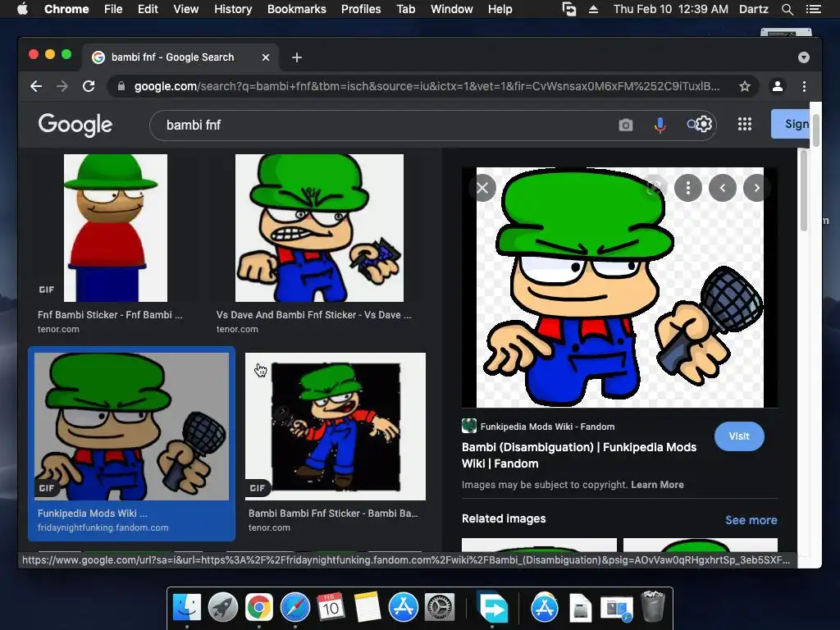Open the View menu

click(x=186, y=9)
